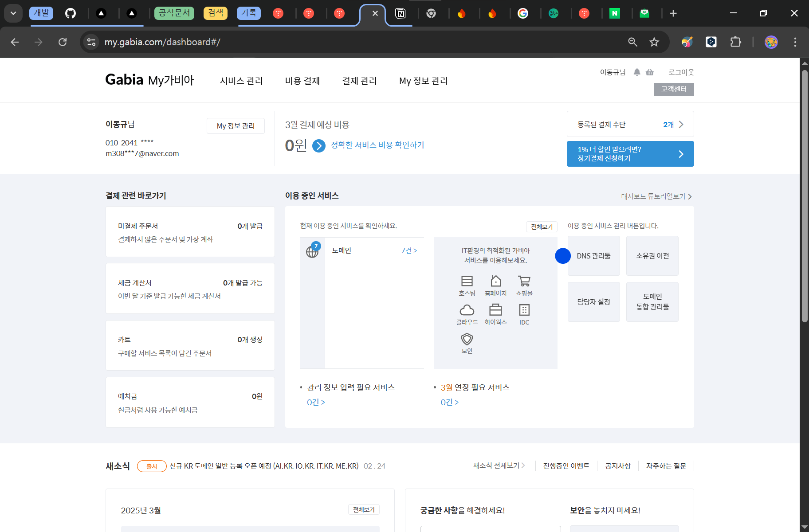Click 정확한 서비스 비용 확인하기 link
This screenshot has height=532, width=809.
377,145
